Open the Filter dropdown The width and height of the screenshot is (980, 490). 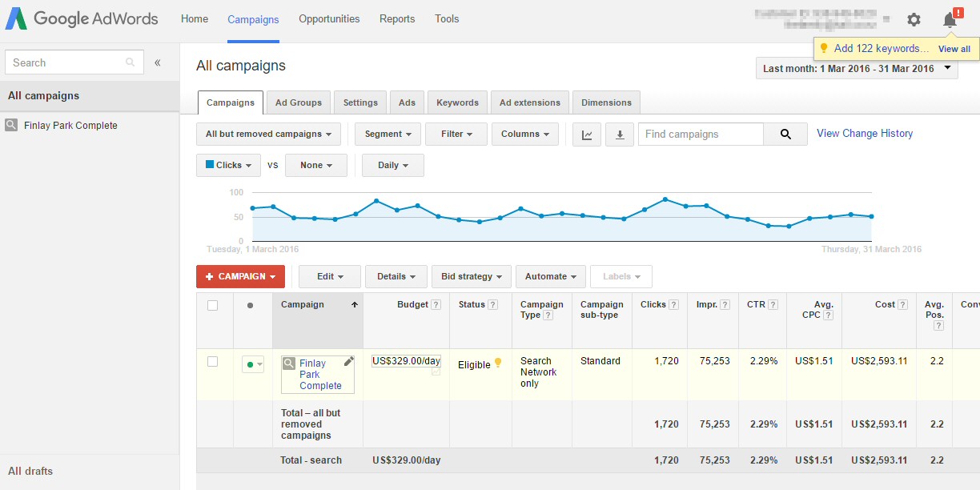[x=456, y=135]
